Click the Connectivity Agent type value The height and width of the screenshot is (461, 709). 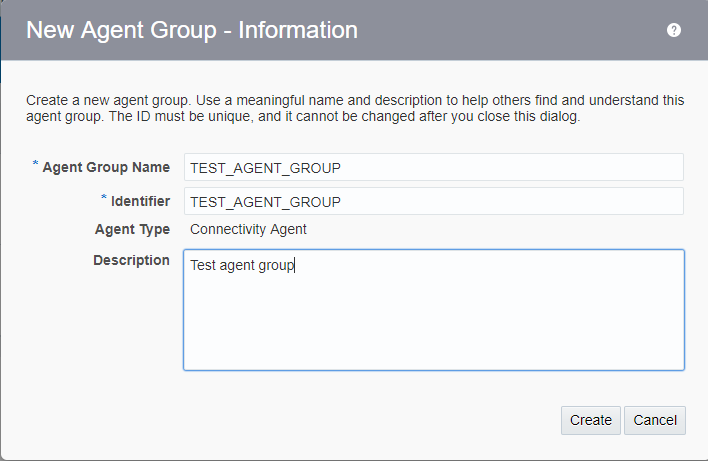[x=248, y=229]
